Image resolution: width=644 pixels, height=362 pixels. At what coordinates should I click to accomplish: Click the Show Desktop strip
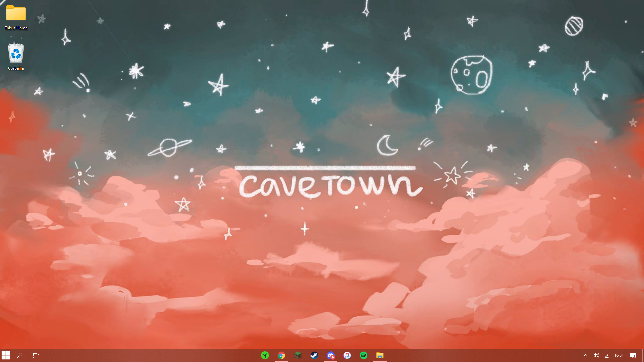643,355
